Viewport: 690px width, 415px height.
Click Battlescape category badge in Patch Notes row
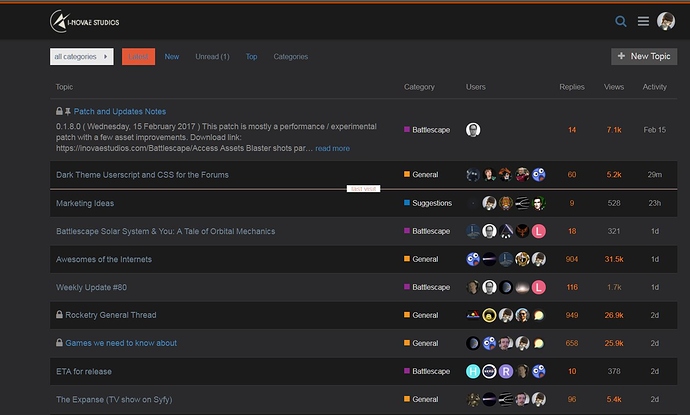pyautogui.click(x=427, y=130)
